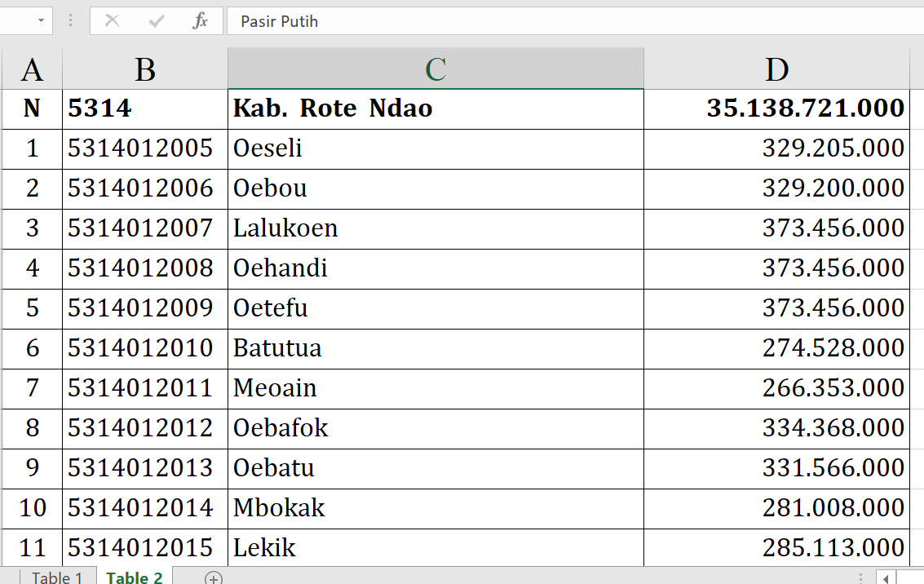Select the column C header
Image resolution: width=924 pixels, height=584 pixels.
tap(435, 69)
